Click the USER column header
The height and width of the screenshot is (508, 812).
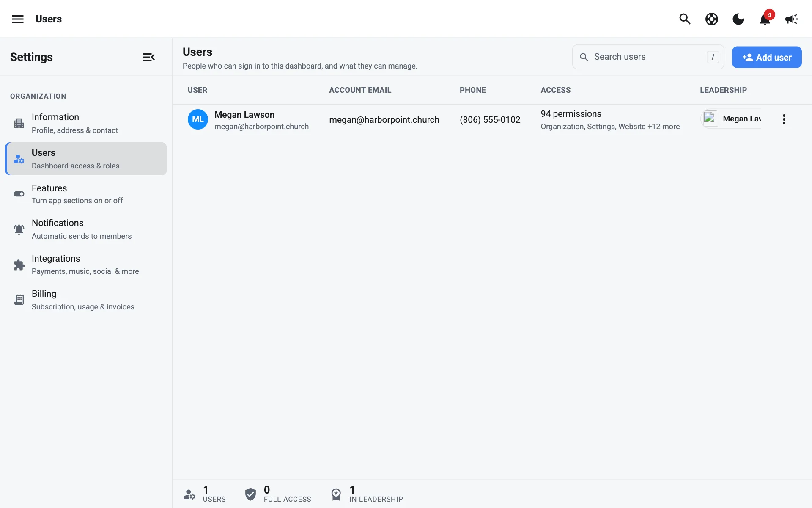198,90
